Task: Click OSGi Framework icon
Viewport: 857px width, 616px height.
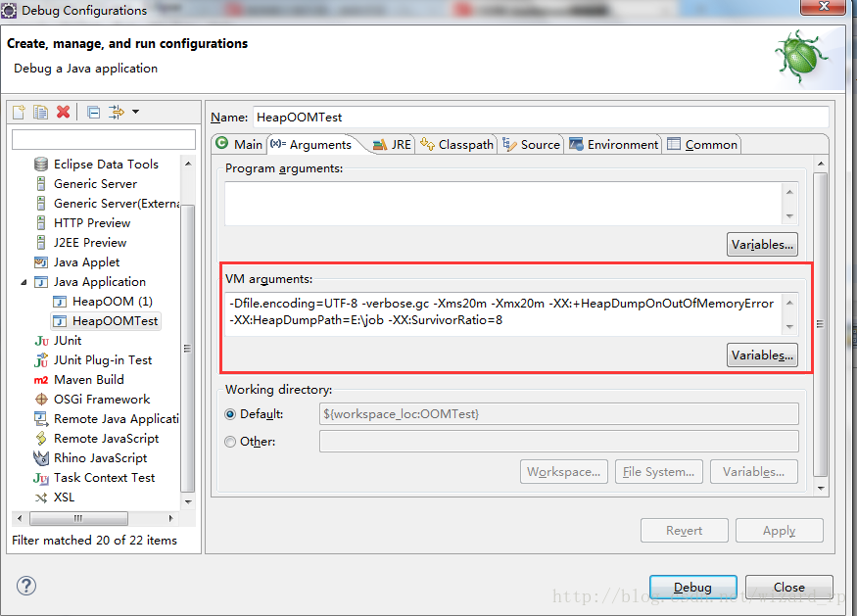Action: [41, 399]
